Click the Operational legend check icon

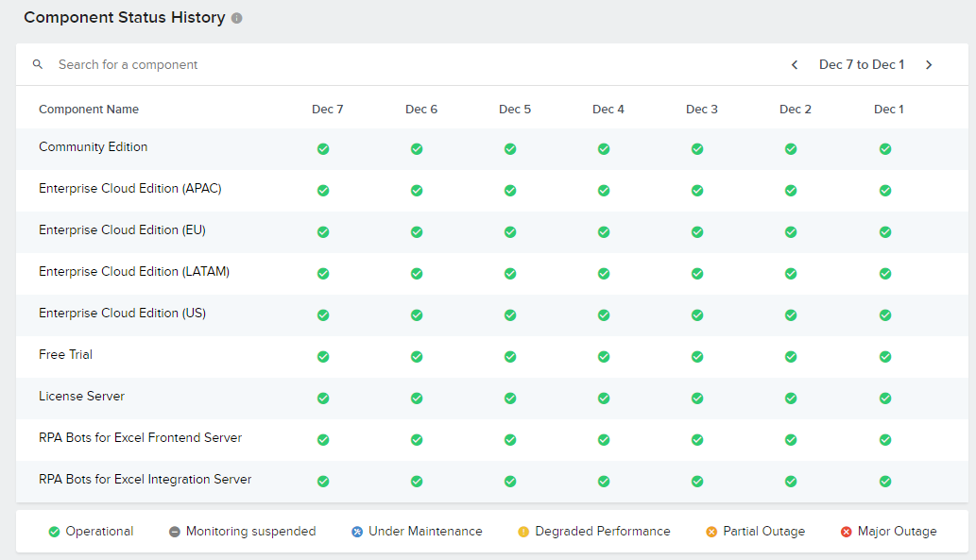point(54,532)
